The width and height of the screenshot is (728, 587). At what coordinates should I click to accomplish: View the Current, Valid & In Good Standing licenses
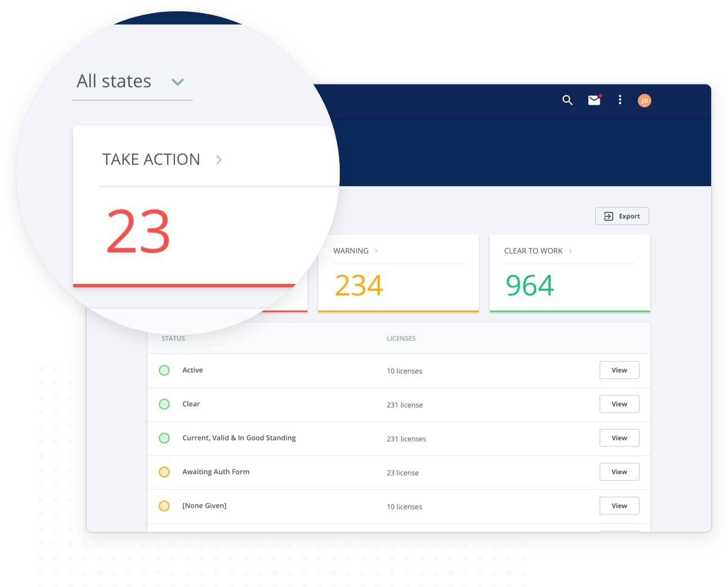click(619, 438)
